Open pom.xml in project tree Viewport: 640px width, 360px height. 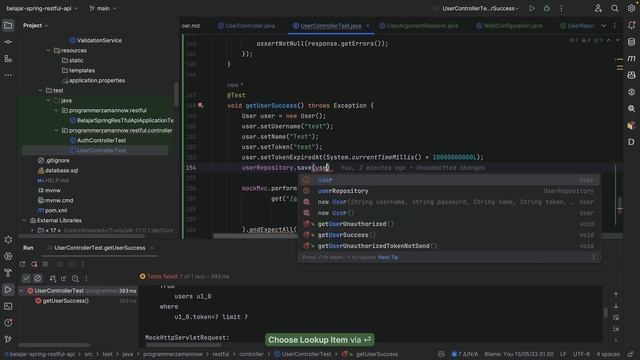tap(52, 210)
